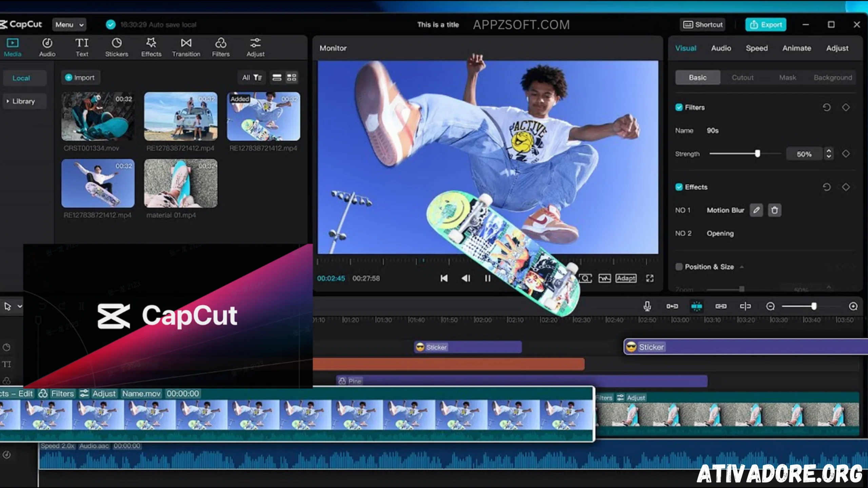Switch to the Audio tab in inspector
The image size is (868, 488).
pyautogui.click(x=721, y=48)
